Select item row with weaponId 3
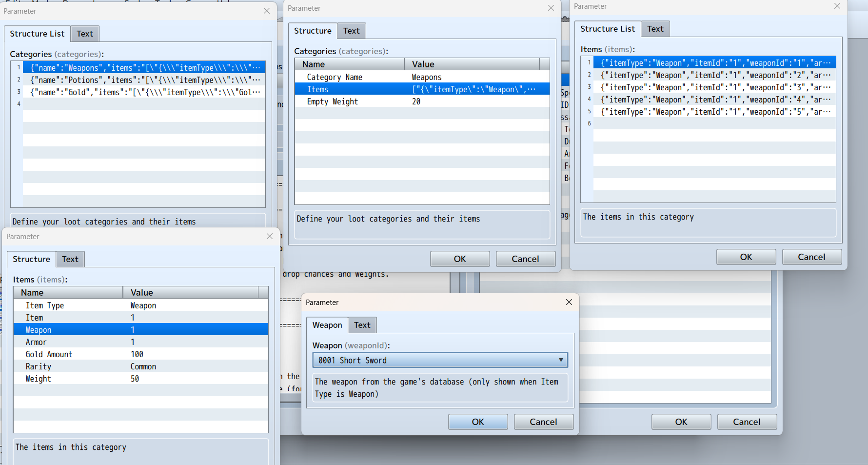868x465 pixels. (x=715, y=87)
